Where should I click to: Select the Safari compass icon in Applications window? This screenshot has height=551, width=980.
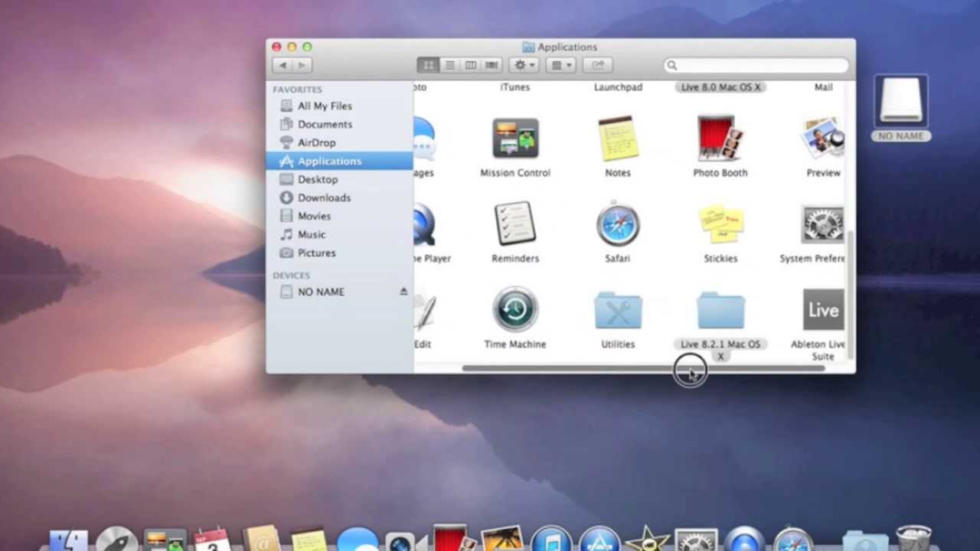(x=618, y=224)
